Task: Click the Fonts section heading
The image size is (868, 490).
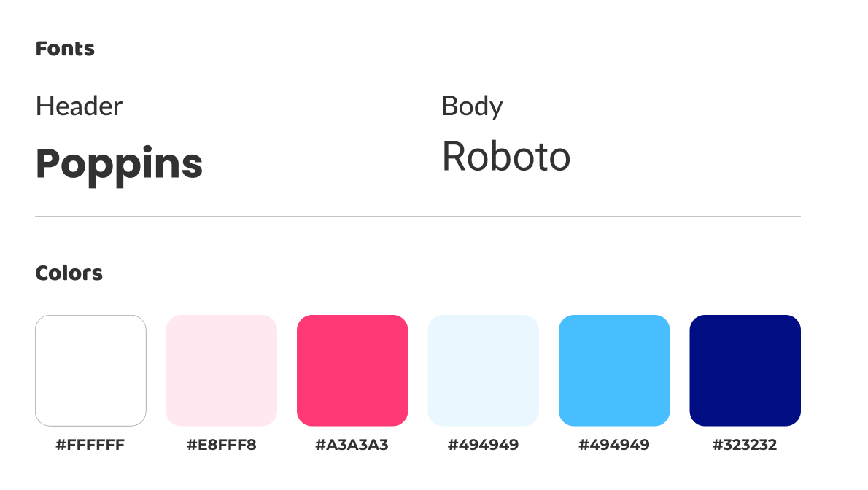Action: (x=65, y=49)
